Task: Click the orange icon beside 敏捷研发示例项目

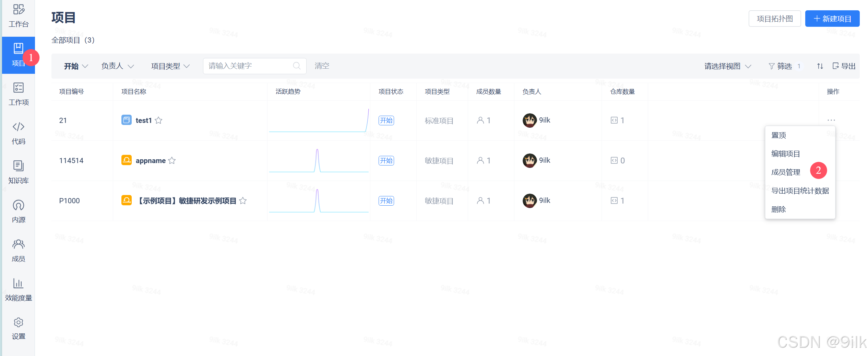Action: (127, 200)
